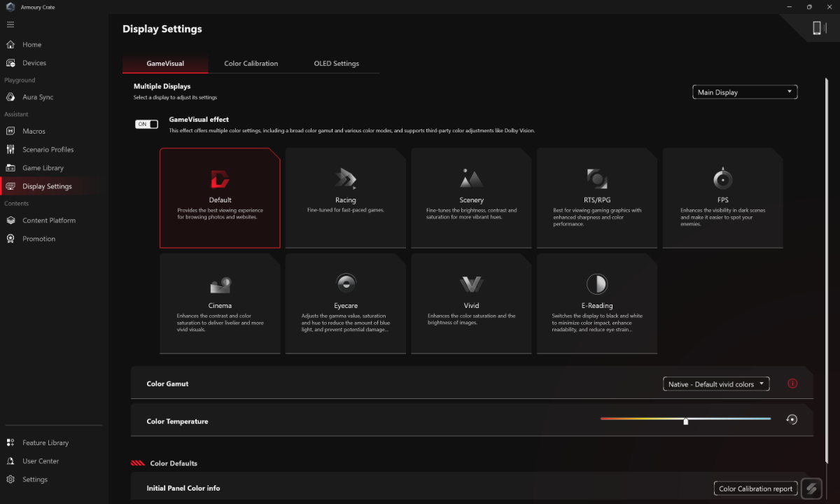Switch to the Color Calibration tab
The height and width of the screenshot is (504, 840).
(251, 64)
